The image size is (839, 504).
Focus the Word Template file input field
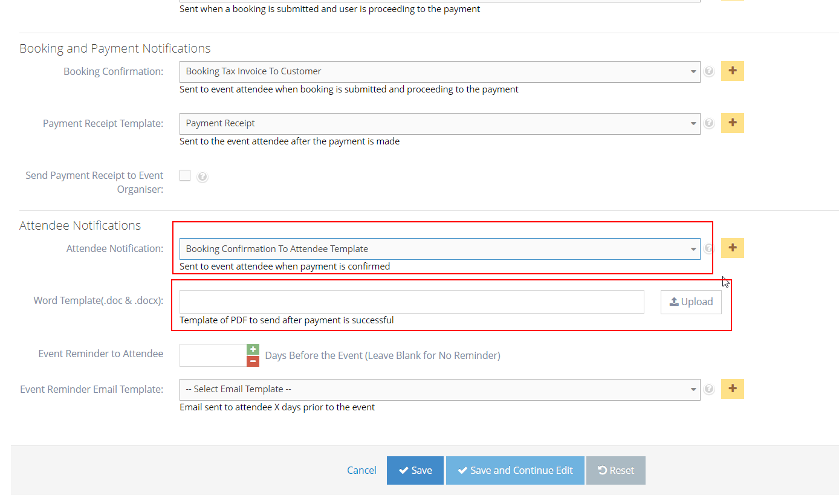412,302
